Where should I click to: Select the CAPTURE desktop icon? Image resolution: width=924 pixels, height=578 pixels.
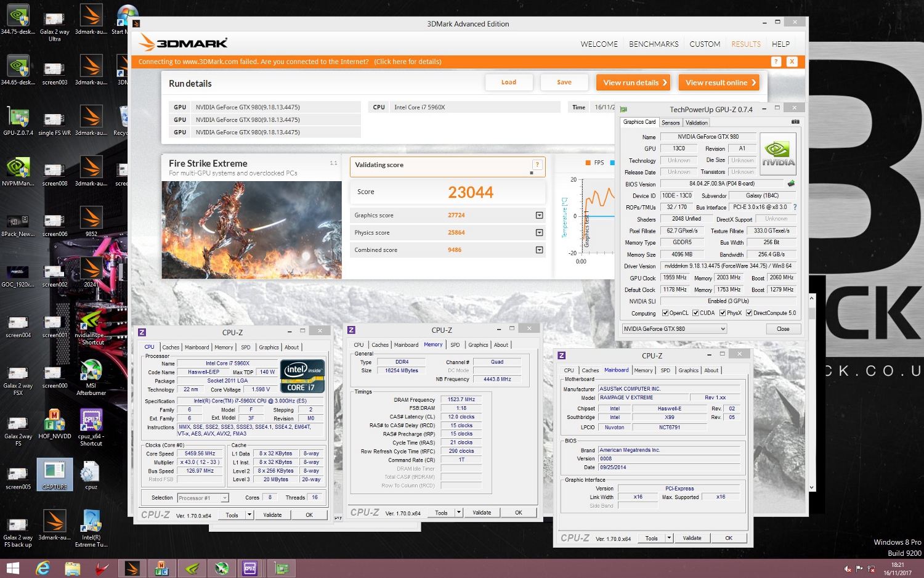tap(55, 474)
